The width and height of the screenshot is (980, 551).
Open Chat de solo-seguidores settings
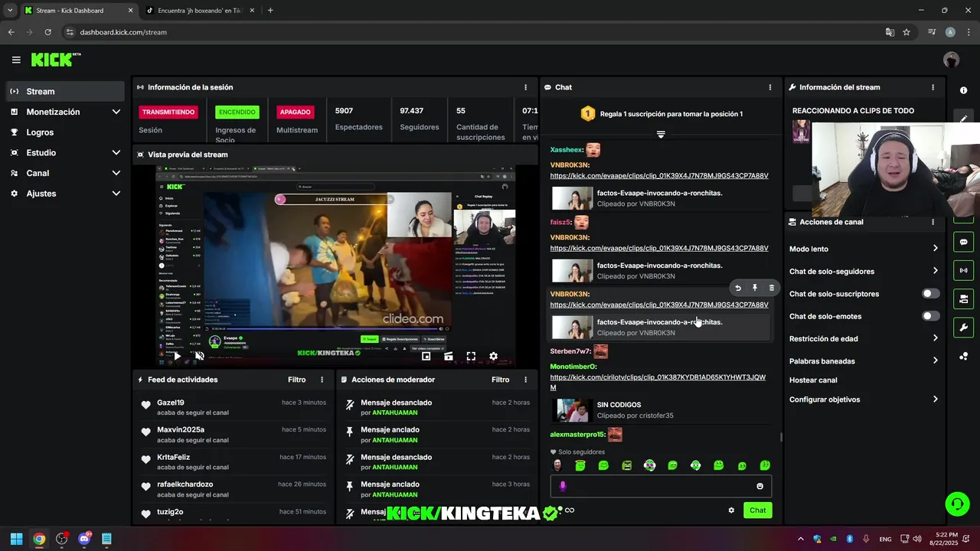tap(864, 271)
